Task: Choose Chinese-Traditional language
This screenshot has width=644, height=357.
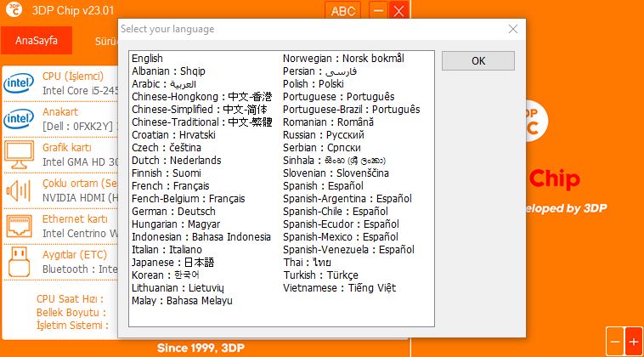Action: pyautogui.click(x=201, y=122)
